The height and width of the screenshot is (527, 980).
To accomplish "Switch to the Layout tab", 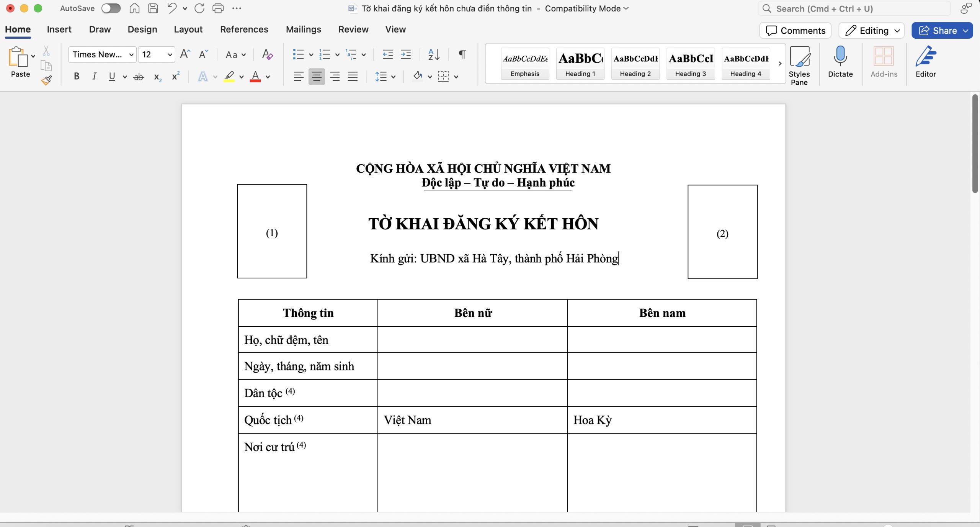I will pos(188,29).
